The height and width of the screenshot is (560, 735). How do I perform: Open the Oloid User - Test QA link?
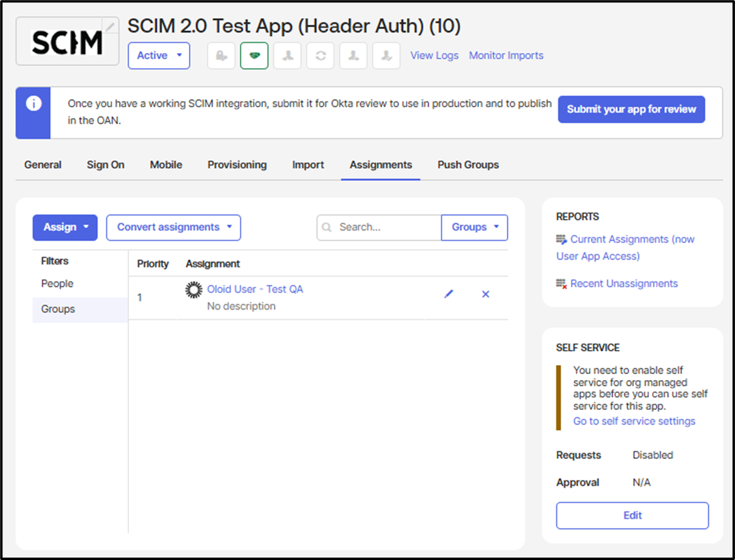point(255,289)
